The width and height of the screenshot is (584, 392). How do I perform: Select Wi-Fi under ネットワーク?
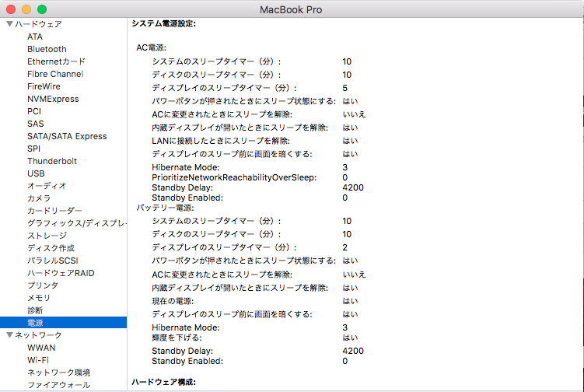click(x=38, y=360)
